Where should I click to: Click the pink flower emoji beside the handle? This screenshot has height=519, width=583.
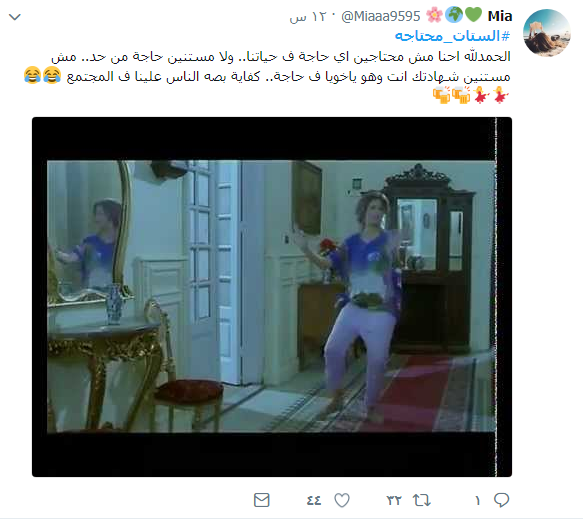click(x=434, y=15)
